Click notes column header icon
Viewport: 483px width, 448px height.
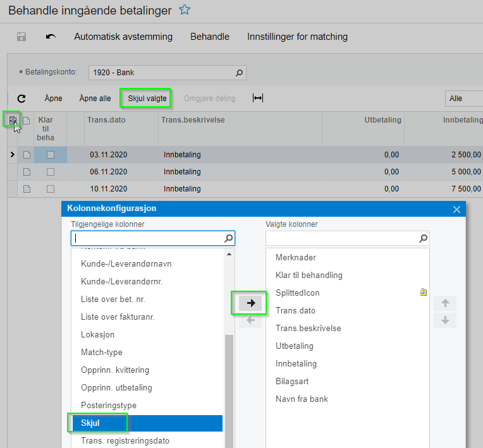(27, 121)
